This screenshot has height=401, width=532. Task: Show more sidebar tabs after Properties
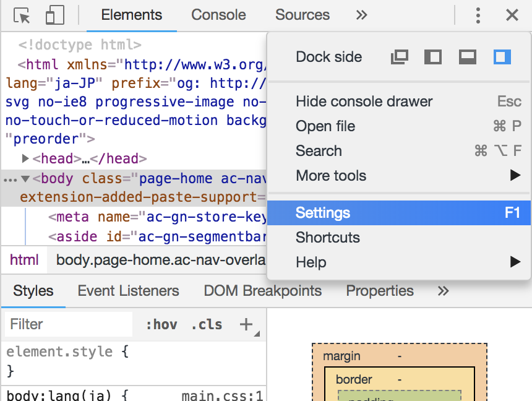[443, 291]
